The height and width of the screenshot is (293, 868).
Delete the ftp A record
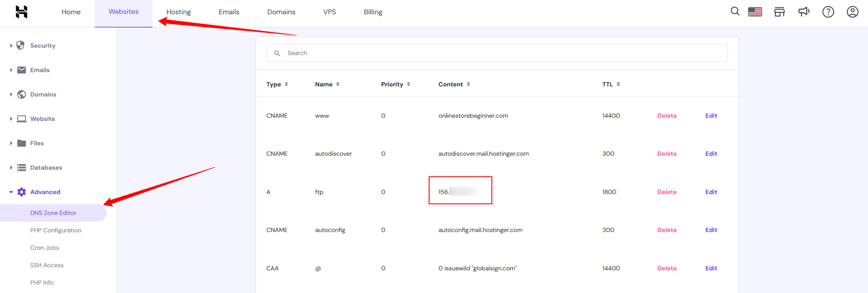click(667, 192)
